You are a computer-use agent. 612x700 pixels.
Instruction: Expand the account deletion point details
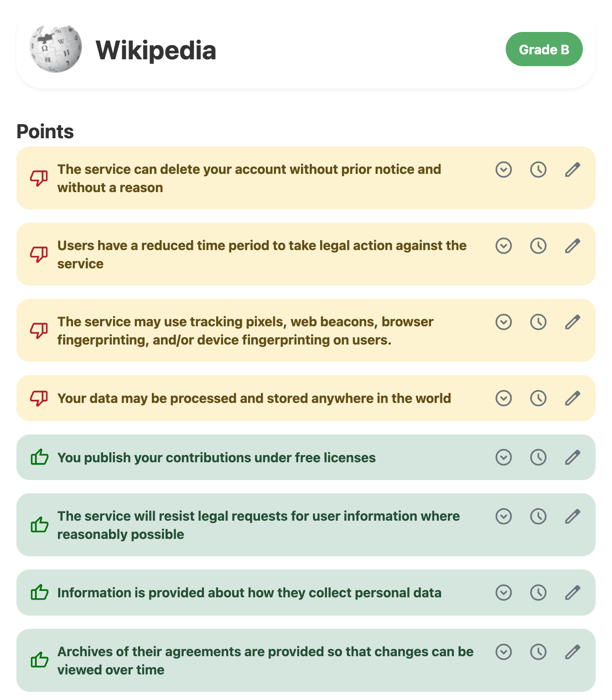pos(503,170)
